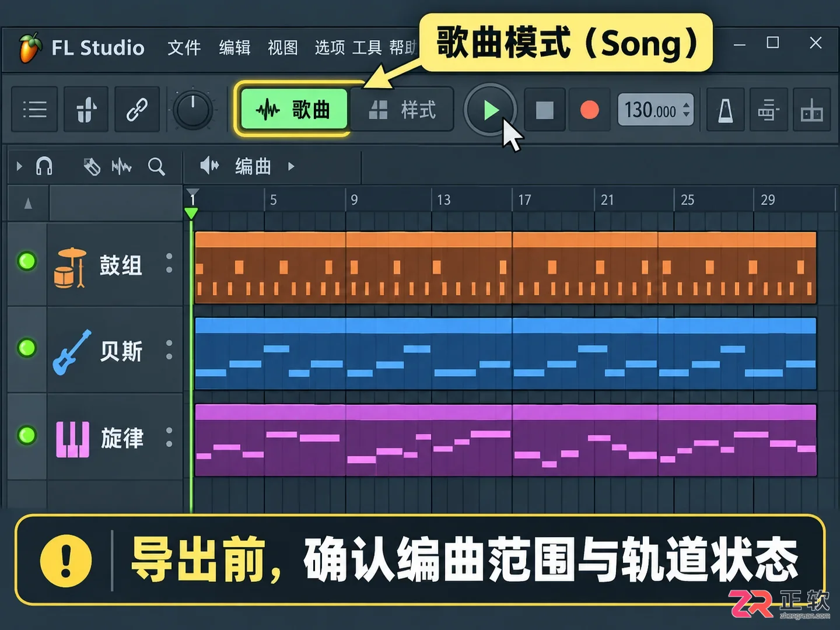Click the FL Studio fruit logo
The image size is (840, 630).
click(30, 47)
